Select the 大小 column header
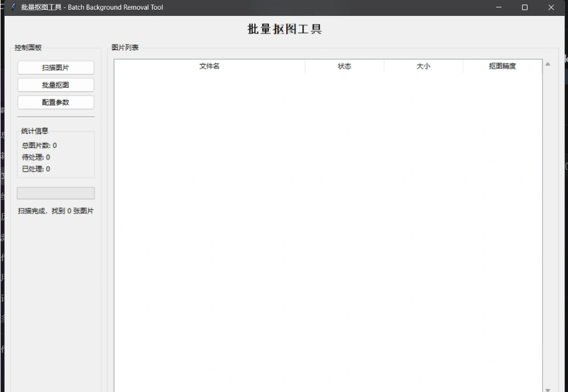This screenshot has width=568, height=392. click(x=424, y=66)
